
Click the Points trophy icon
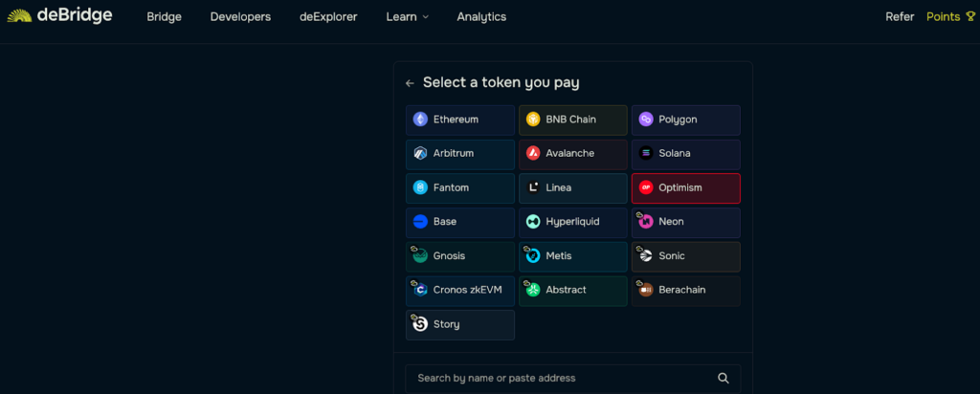click(970, 17)
